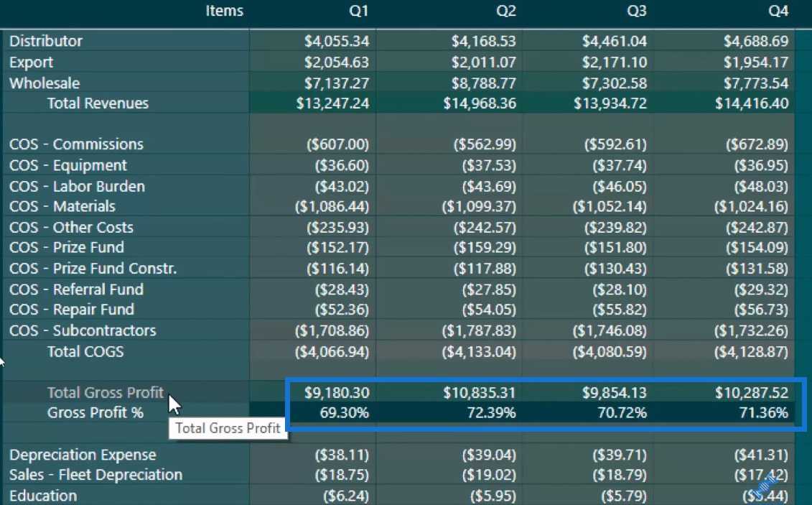This screenshot has width=812, height=505.
Task: Click Depreciation Expense Q4 value ($41.31)
Action: (x=761, y=455)
